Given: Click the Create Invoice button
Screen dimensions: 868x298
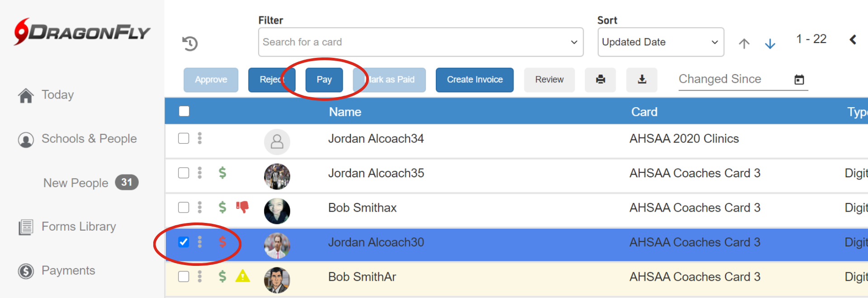Looking at the screenshot, I should (475, 80).
